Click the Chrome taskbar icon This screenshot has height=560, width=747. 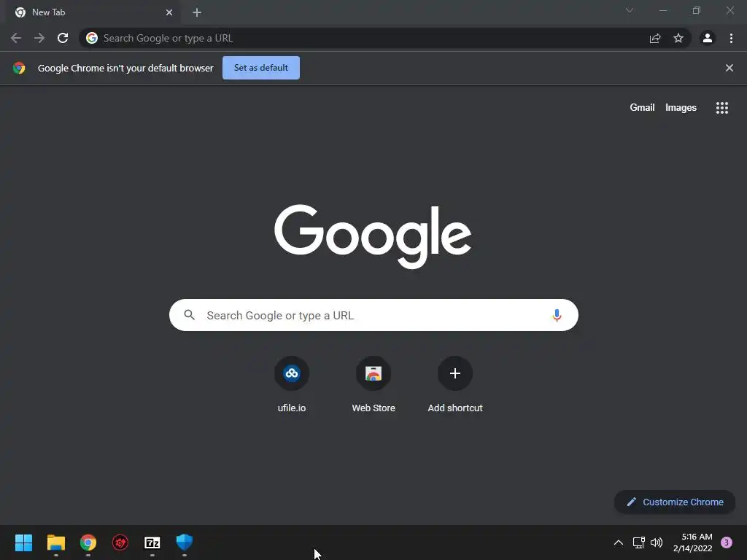click(x=88, y=542)
